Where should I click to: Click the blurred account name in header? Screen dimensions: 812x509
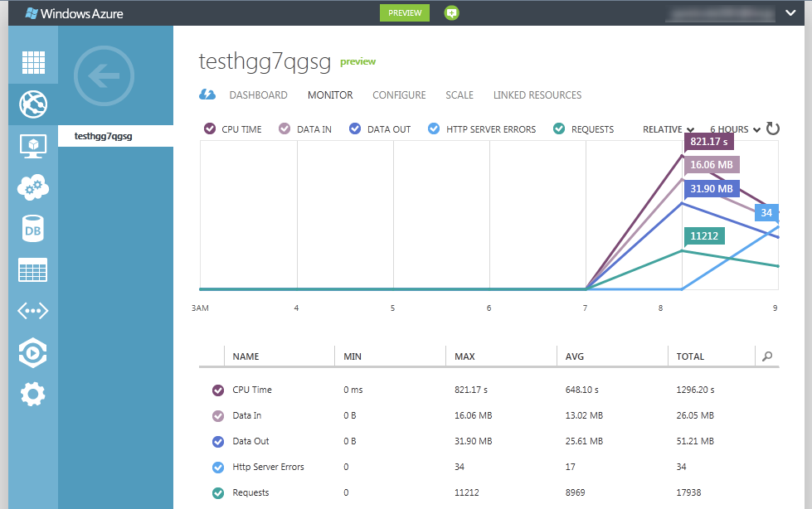[720, 13]
